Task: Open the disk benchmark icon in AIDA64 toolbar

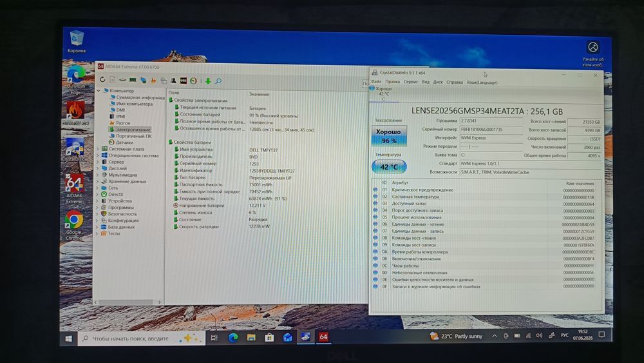Action: [122, 80]
